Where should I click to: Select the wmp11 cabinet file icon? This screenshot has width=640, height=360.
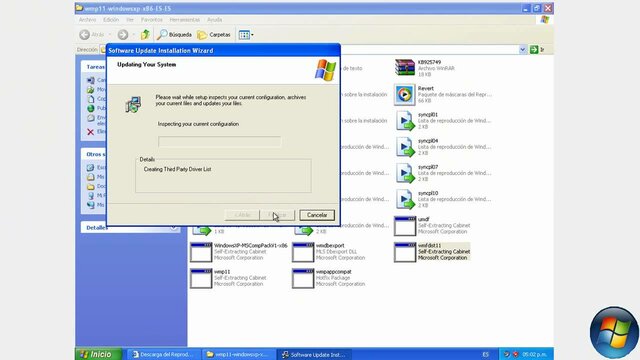tap(201, 278)
